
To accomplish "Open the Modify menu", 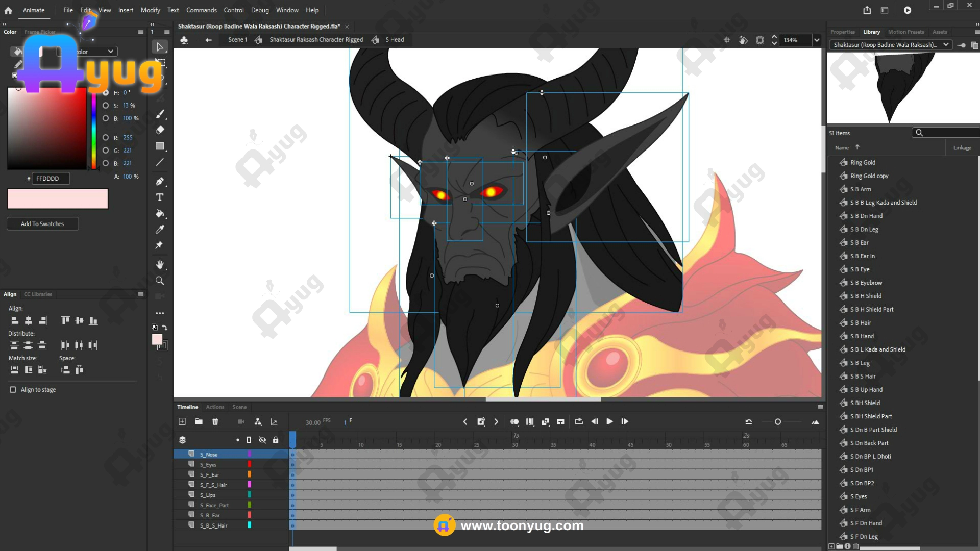I will point(150,10).
